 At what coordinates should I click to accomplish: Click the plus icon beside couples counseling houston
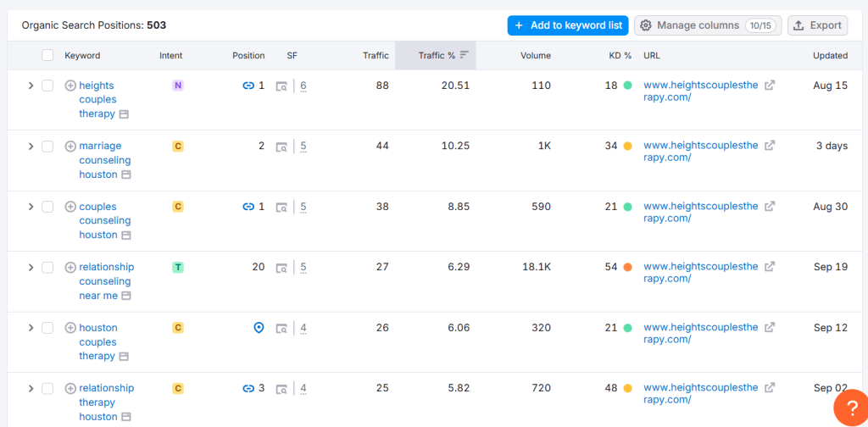coord(70,207)
